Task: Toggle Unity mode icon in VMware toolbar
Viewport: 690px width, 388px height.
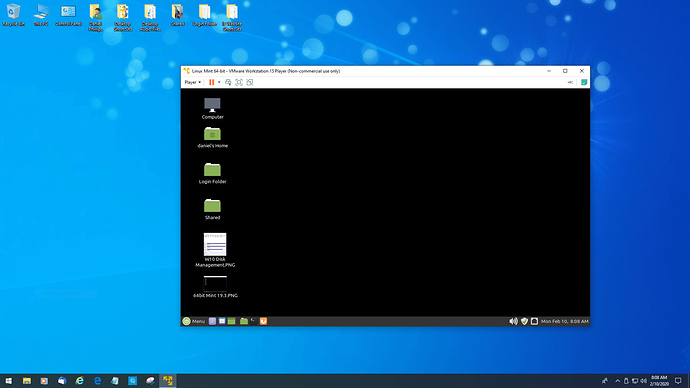Action: pos(250,82)
